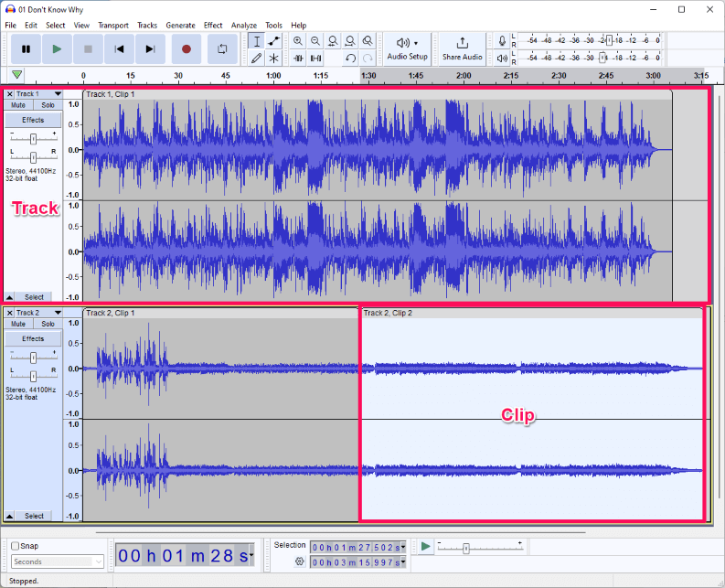Click the Undo arrow icon
The width and height of the screenshot is (725, 588).
(350, 59)
